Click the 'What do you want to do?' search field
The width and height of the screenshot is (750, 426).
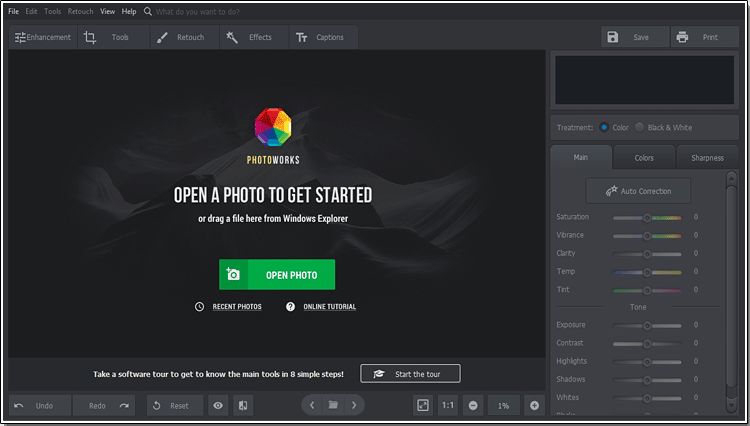198,11
